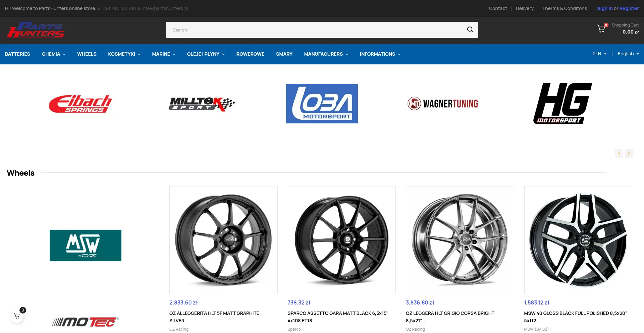
Task: Select the Milltek Sport brand logo
Action: coord(202,104)
